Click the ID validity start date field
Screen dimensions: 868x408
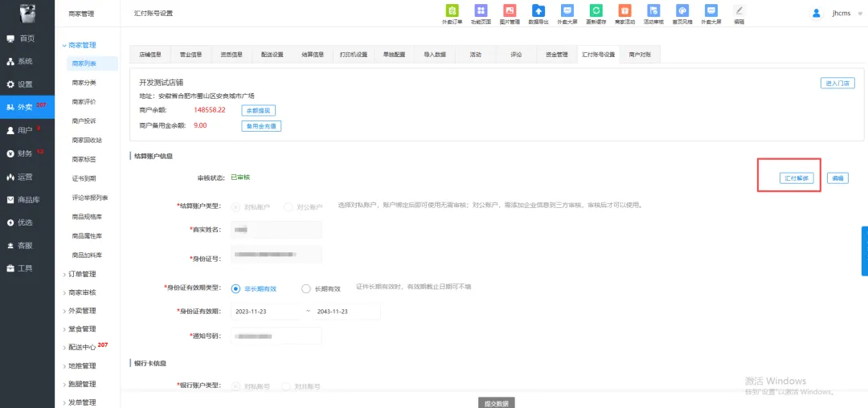click(x=265, y=311)
